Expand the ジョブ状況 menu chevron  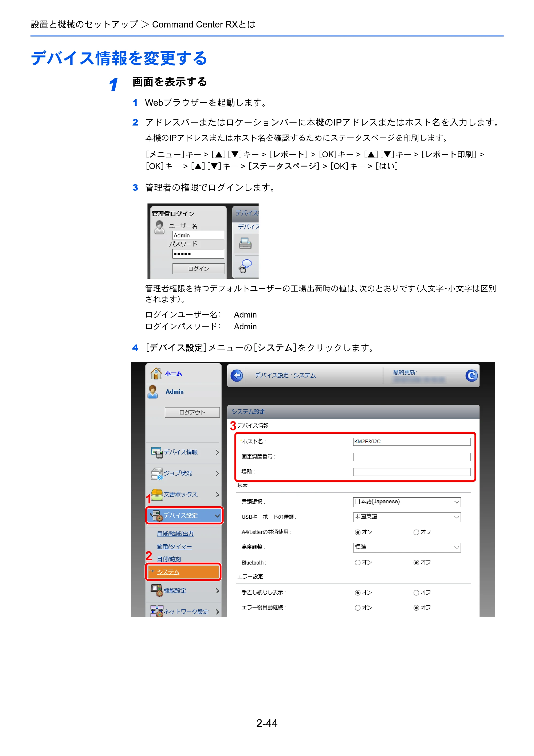coord(217,473)
